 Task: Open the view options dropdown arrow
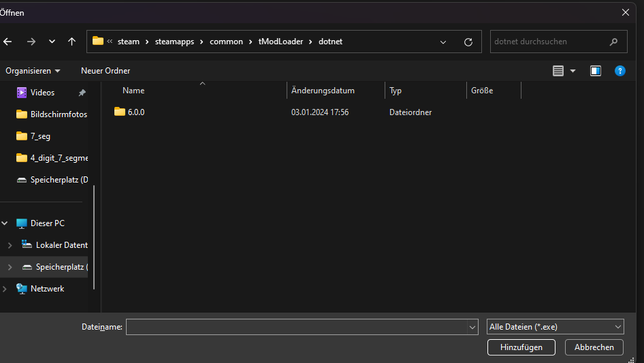tap(573, 71)
